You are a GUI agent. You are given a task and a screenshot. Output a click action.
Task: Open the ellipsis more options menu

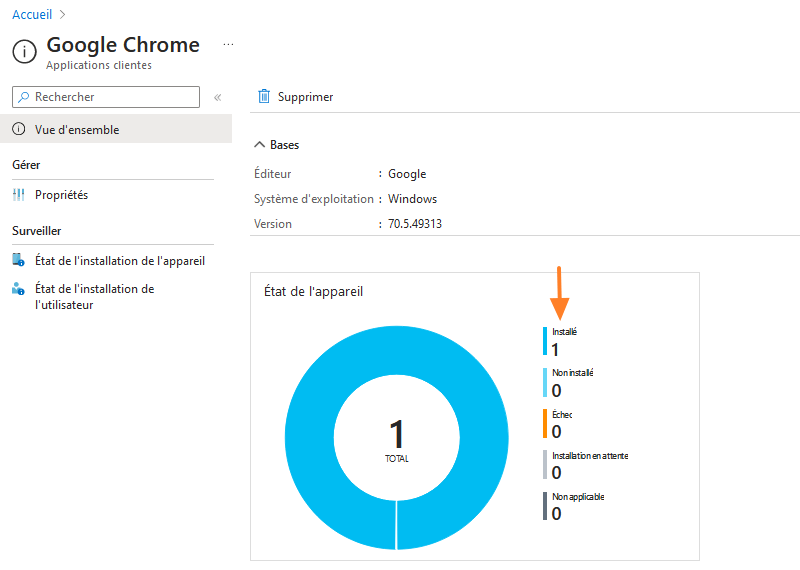[x=228, y=45]
